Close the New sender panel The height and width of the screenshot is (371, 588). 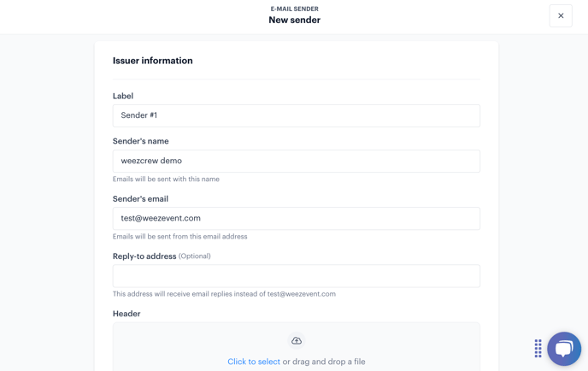[561, 15]
